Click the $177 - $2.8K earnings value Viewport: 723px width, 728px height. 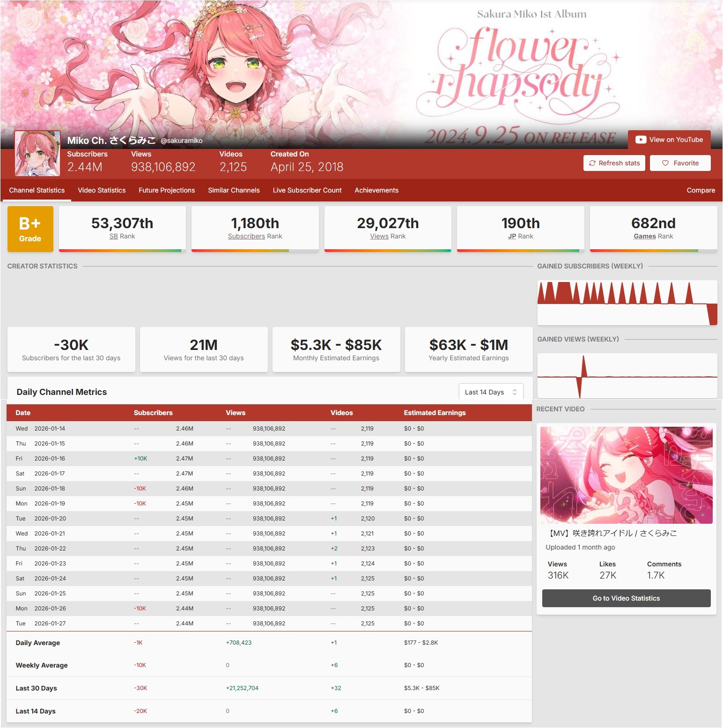point(421,643)
